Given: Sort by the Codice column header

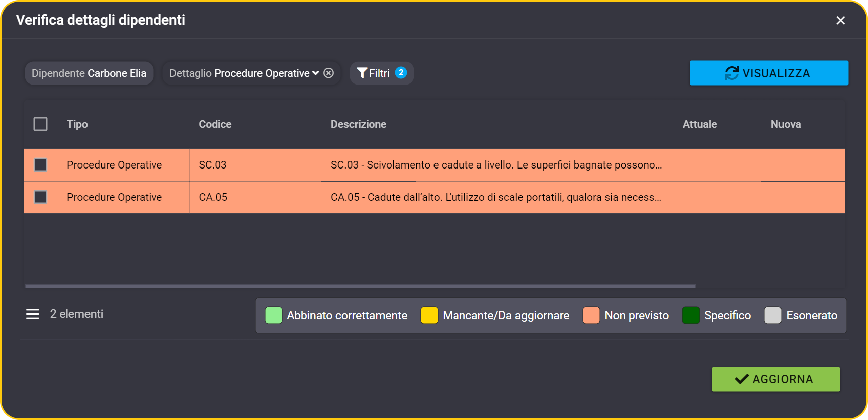Looking at the screenshot, I should [x=215, y=124].
